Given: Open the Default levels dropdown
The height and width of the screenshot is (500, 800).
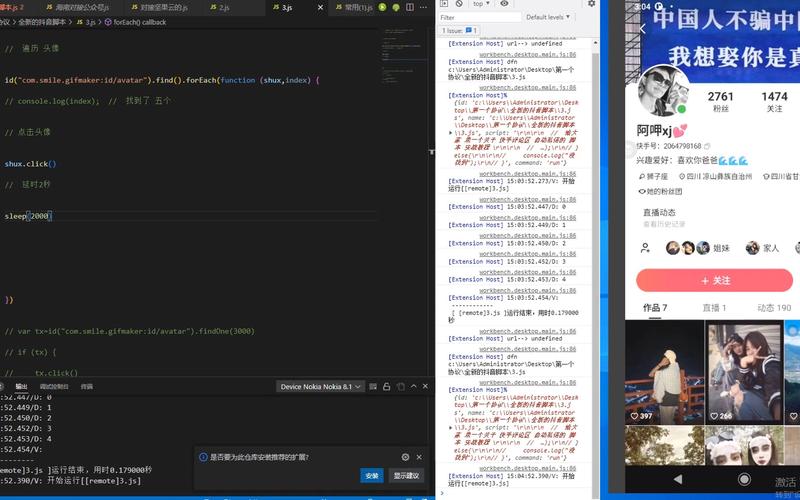Looking at the screenshot, I should 548,17.
